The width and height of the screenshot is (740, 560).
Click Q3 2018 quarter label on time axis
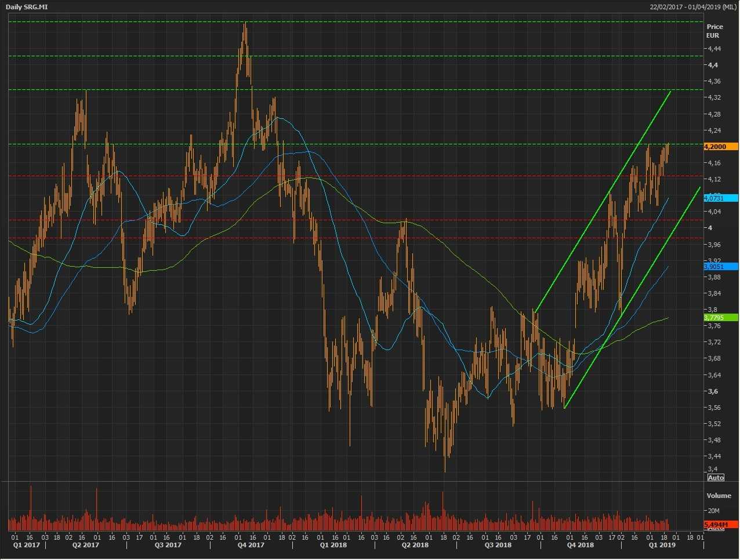click(498, 545)
